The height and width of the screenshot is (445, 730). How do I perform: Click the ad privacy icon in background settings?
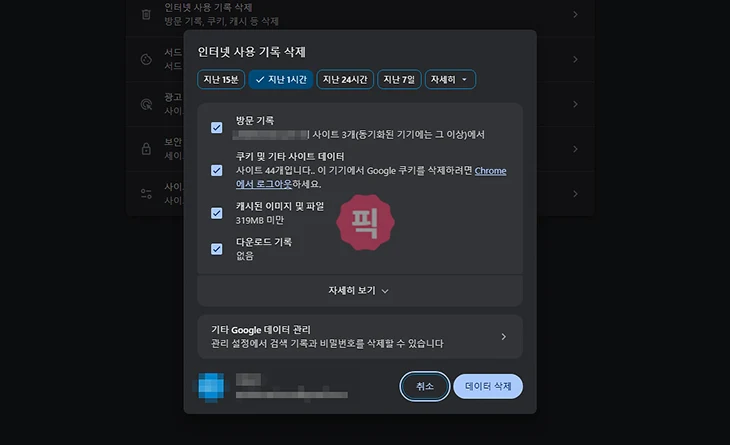point(146,104)
